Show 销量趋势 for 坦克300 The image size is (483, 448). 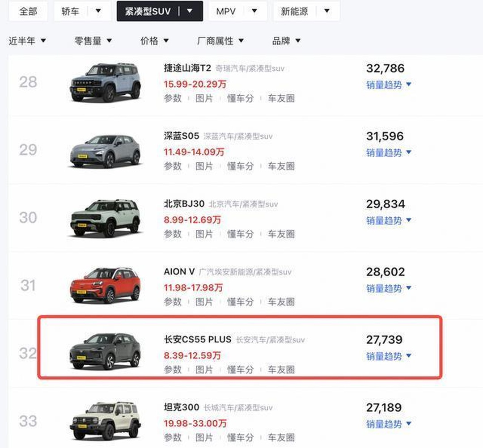coord(388,424)
